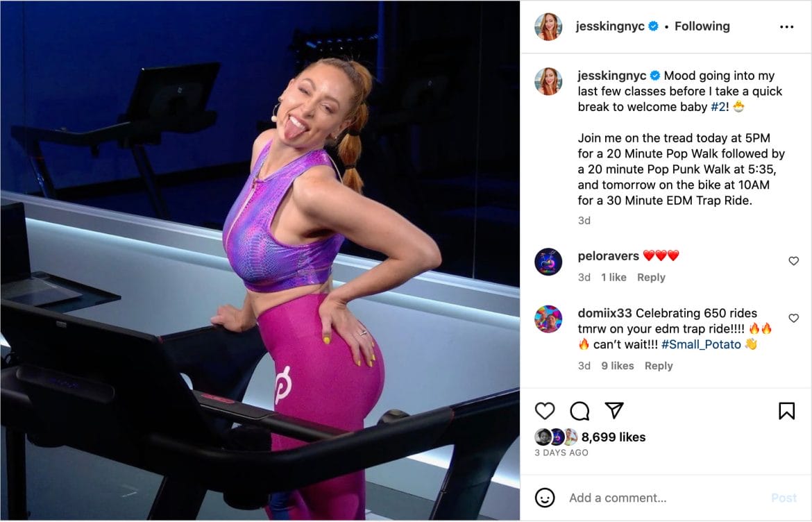Open the peloravers profile avatar
Viewport: 812px width, 522px height.
pyautogui.click(x=548, y=262)
